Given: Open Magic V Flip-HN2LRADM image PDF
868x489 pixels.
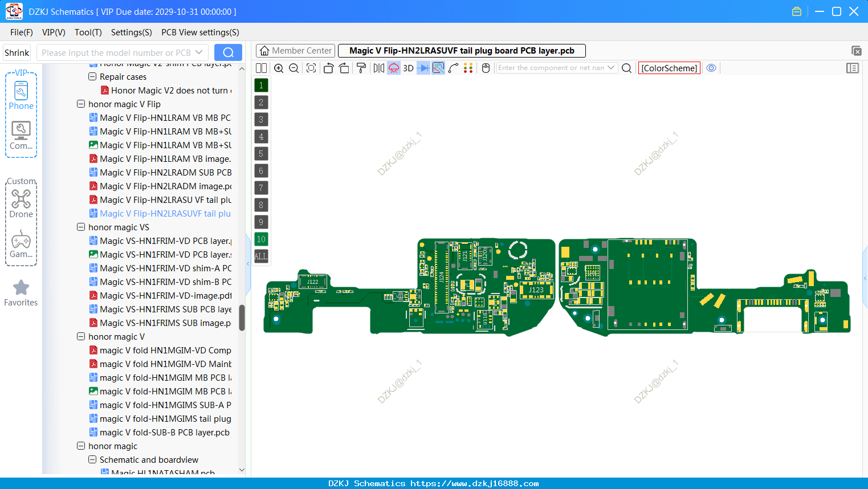Looking at the screenshot, I should click(x=161, y=186).
